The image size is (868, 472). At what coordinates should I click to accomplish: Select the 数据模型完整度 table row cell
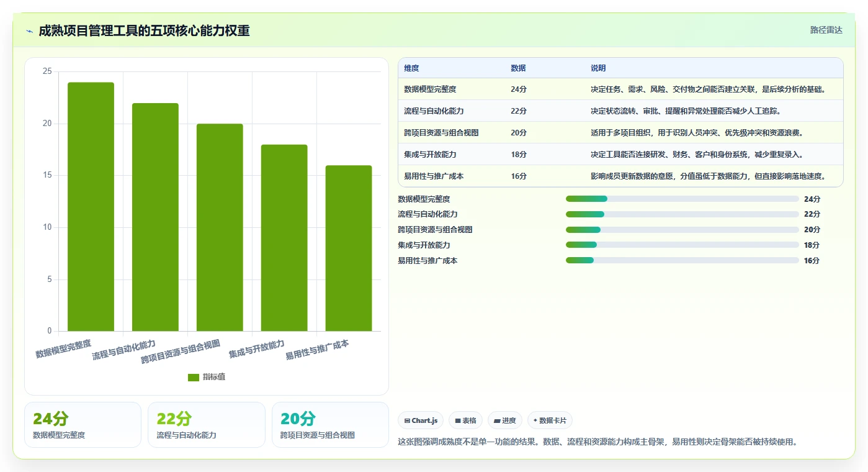point(430,89)
